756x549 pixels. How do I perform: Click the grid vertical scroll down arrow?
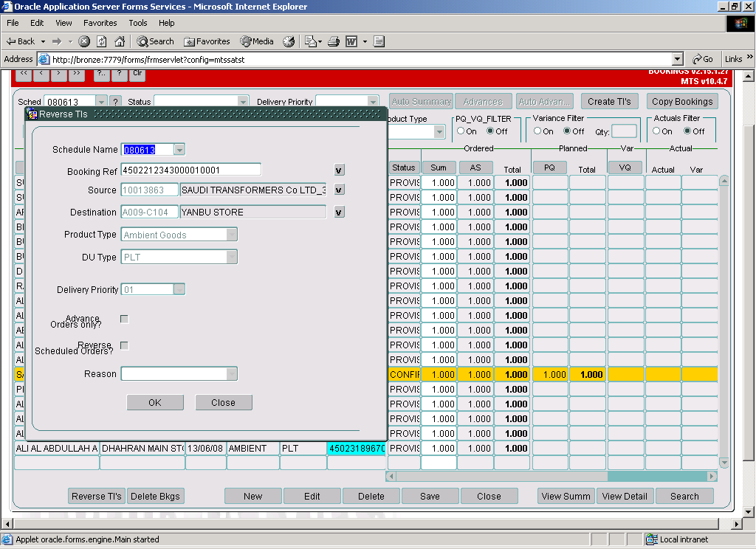(x=724, y=463)
